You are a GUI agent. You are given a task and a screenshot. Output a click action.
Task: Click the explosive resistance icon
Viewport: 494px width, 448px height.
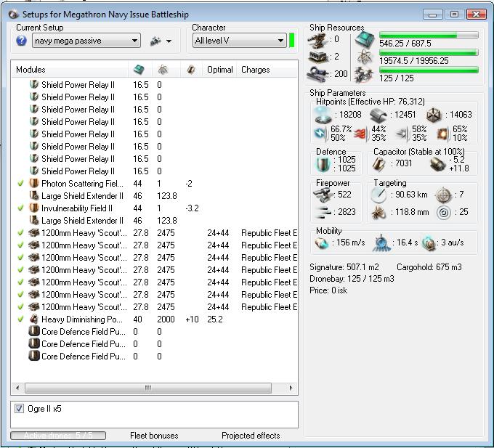point(442,134)
